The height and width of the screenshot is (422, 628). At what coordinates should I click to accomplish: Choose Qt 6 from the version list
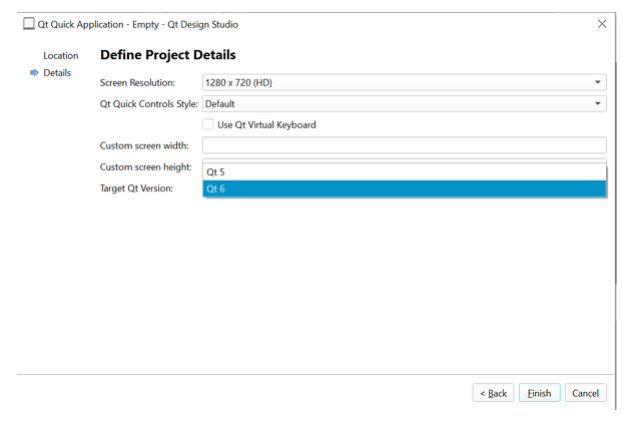(x=405, y=189)
